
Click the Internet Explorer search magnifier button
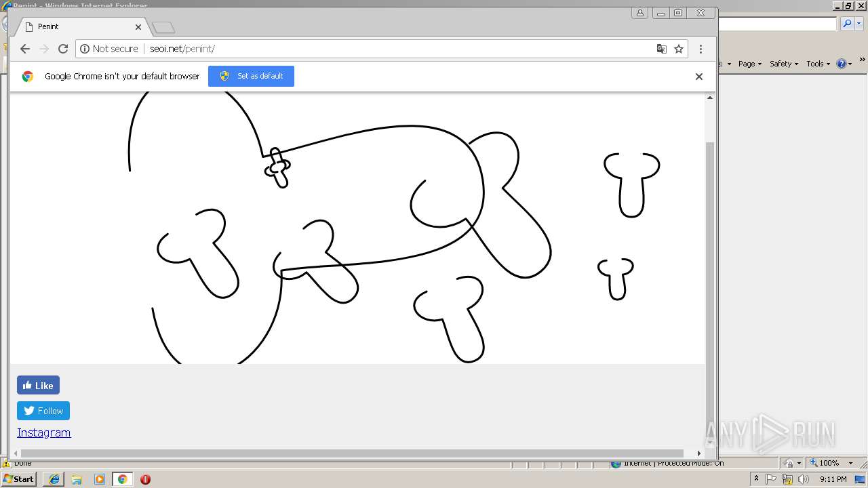pyautogui.click(x=846, y=24)
